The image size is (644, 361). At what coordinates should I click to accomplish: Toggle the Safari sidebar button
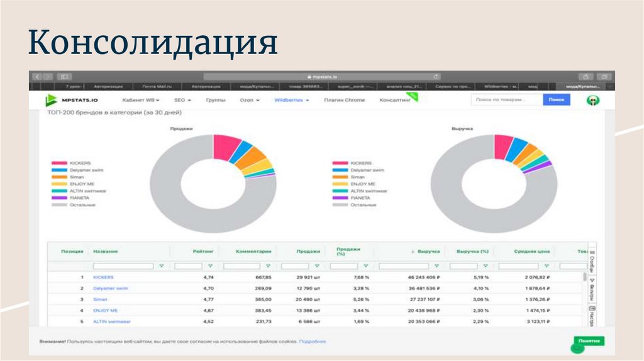click(x=64, y=76)
